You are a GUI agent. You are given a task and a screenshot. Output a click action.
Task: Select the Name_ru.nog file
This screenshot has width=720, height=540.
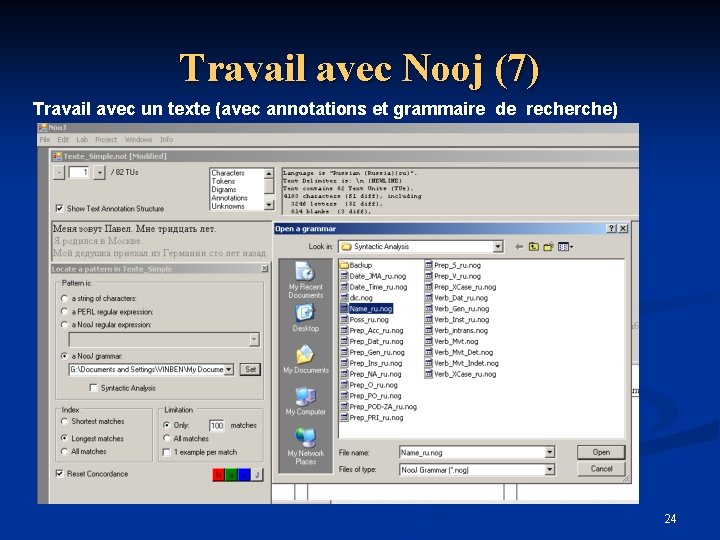pos(366,309)
